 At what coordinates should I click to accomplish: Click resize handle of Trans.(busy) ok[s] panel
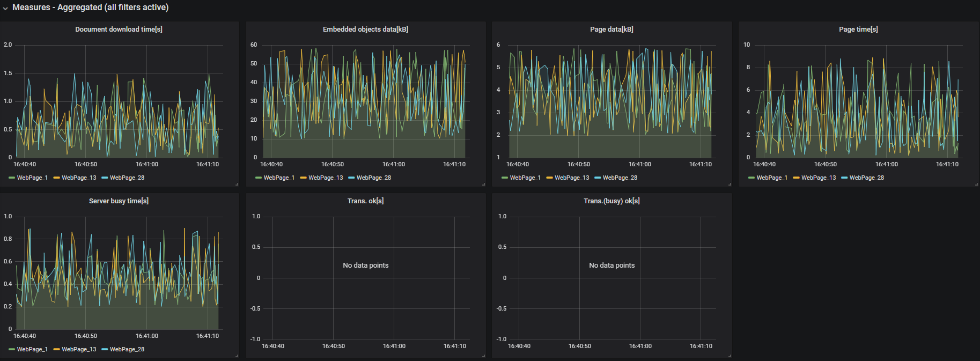730,356
